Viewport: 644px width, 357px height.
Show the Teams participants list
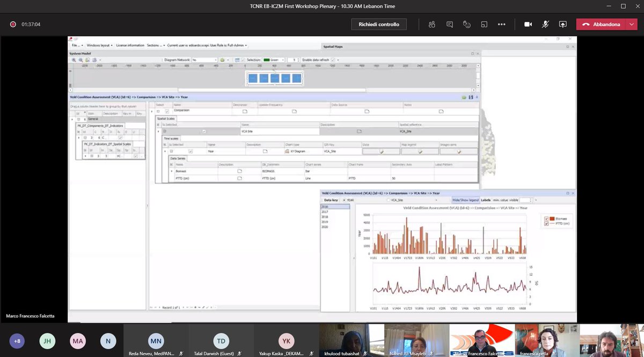coord(431,24)
